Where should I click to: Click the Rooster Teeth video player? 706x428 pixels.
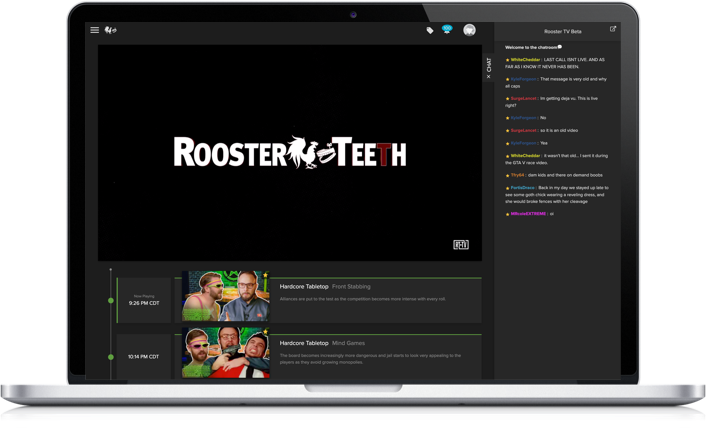(x=290, y=153)
